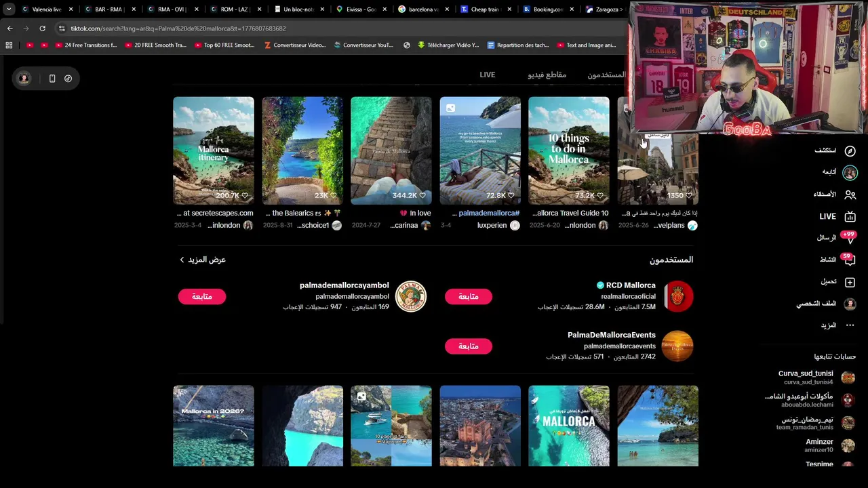Image resolution: width=868 pixels, height=488 pixels.
Task: Reload the page with refresh icon
Action: click(x=42, y=28)
